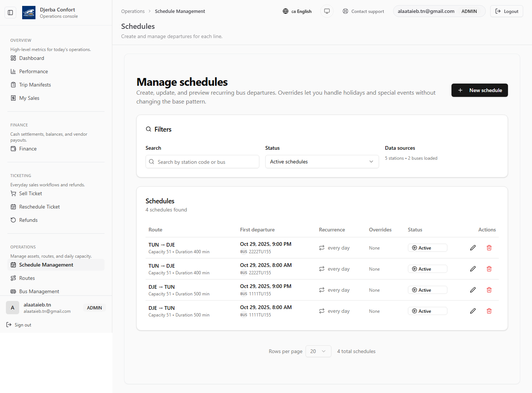
Task: Click the monitor theme icon in header
Action: (x=327, y=11)
